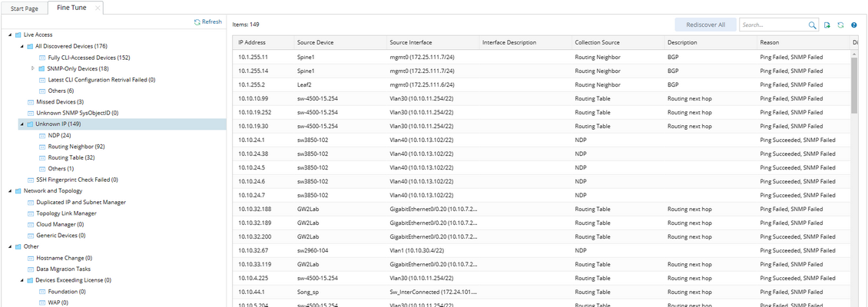Collapse the Unknown IP tree node
Image resolution: width=868 pixels, height=307 pixels.
22,124
